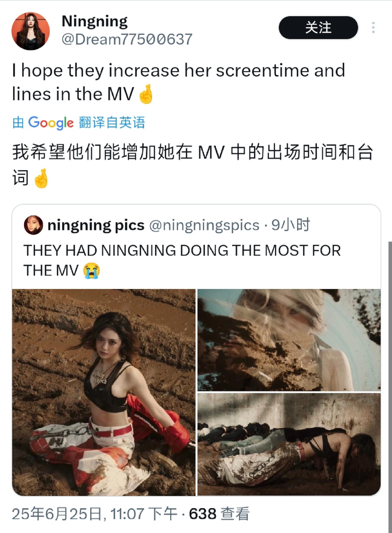
Task: Click the Ningning display name
Action: [x=95, y=22]
